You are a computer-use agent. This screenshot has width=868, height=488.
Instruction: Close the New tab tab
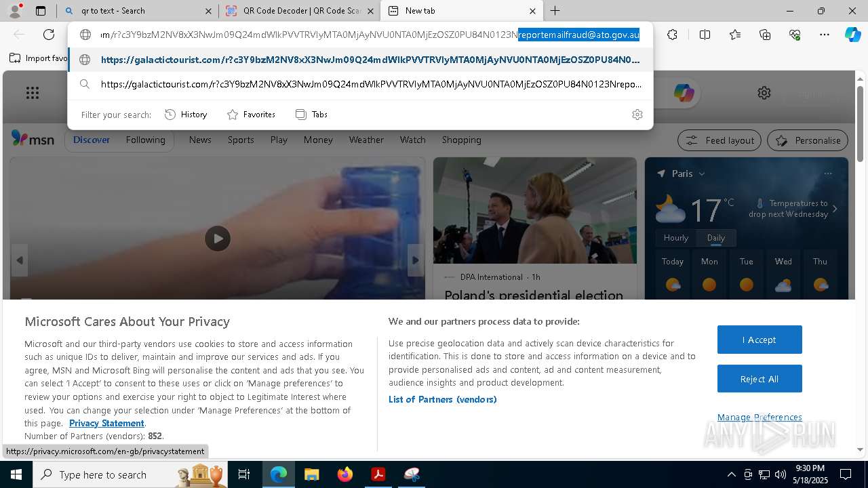532,11
